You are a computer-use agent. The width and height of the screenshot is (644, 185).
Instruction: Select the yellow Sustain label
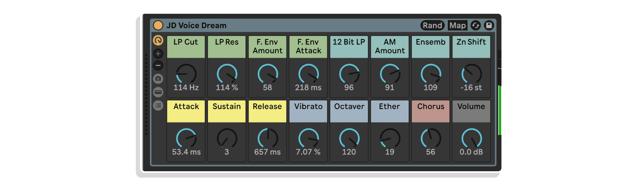click(x=227, y=111)
